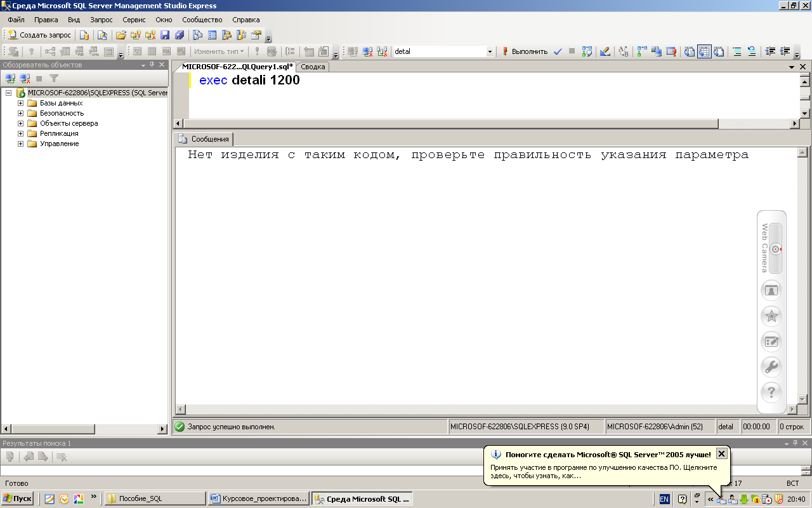Open the Сервис menu

(x=134, y=20)
